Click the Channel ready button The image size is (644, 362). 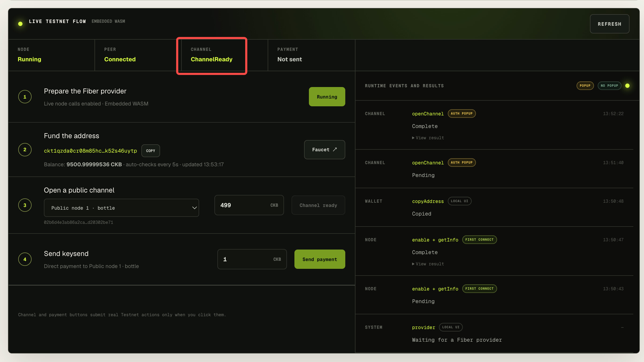click(318, 205)
